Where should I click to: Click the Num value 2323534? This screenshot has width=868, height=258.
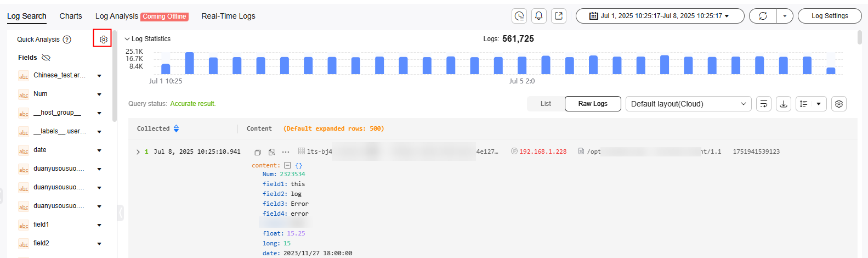pyautogui.click(x=292, y=174)
